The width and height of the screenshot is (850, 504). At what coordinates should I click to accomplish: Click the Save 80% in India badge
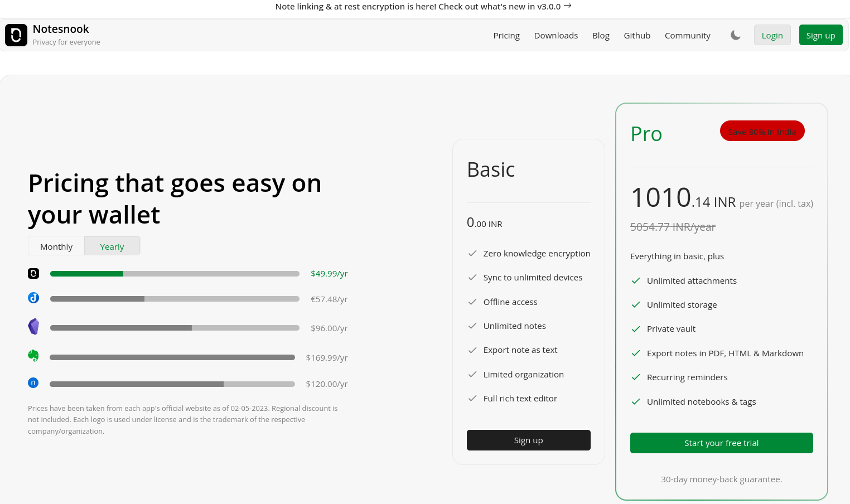[x=762, y=130]
